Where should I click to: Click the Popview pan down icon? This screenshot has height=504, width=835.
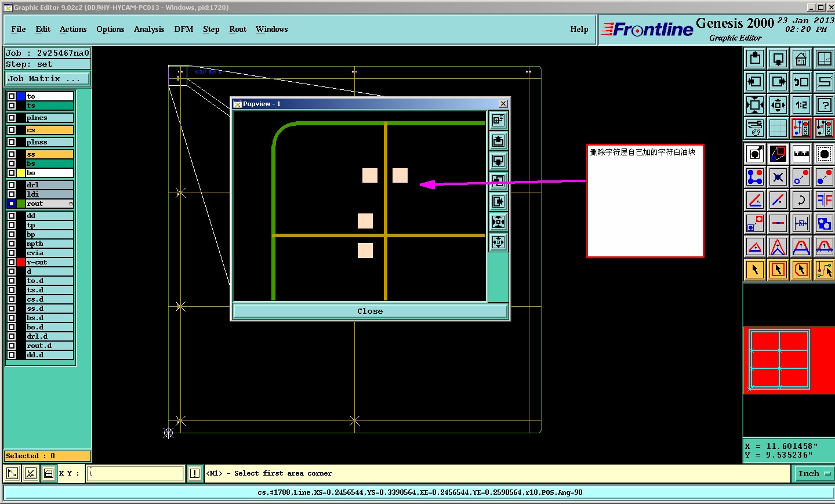(x=498, y=161)
